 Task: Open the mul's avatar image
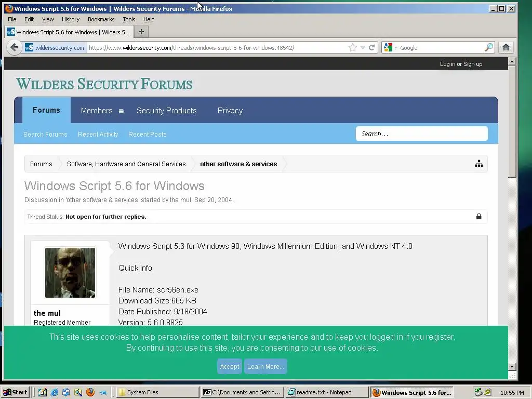(70, 273)
